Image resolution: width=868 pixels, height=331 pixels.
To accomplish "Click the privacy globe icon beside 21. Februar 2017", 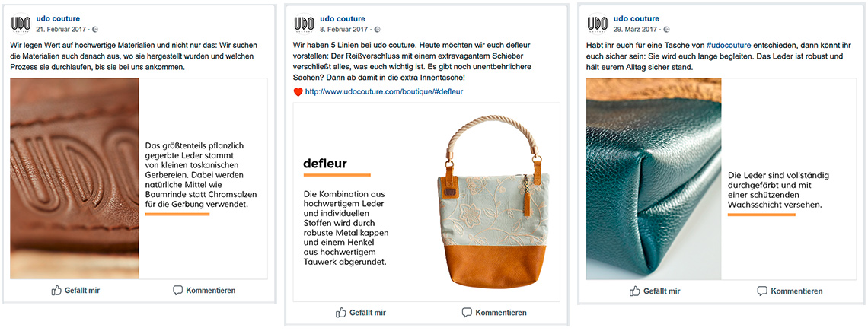I will coord(94,30).
